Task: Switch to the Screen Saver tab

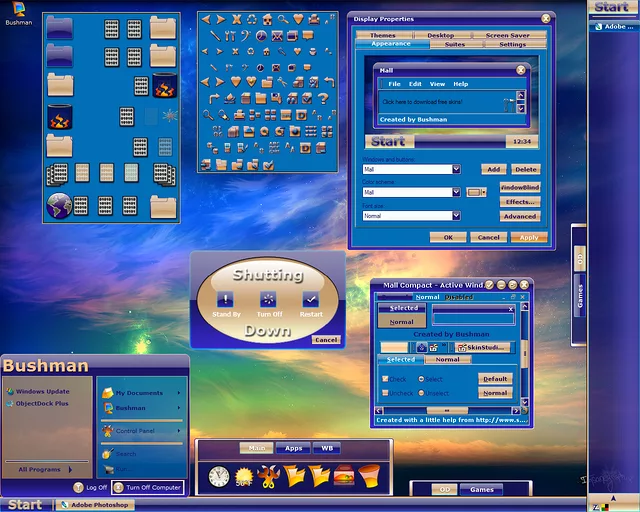Action: 508,35
